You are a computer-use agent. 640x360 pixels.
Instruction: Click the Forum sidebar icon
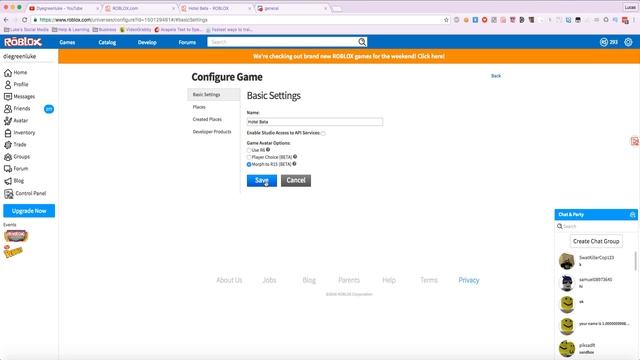pyautogui.click(x=8, y=169)
